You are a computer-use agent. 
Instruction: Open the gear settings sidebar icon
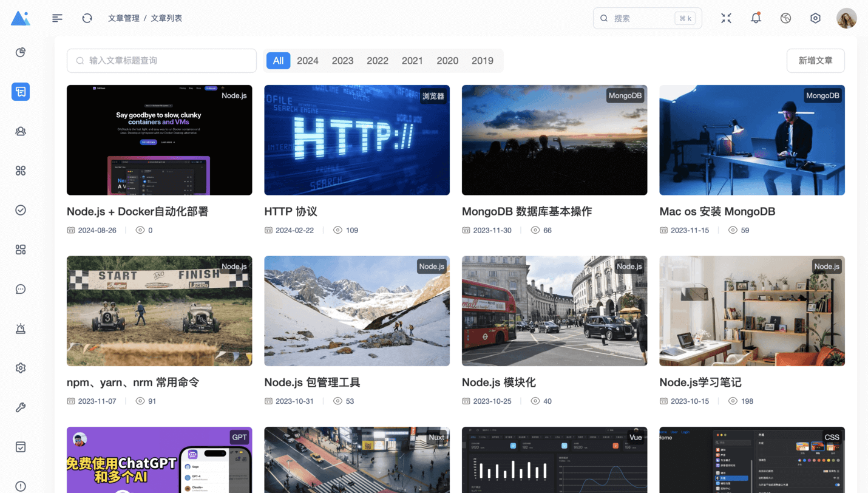pos(21,368)
